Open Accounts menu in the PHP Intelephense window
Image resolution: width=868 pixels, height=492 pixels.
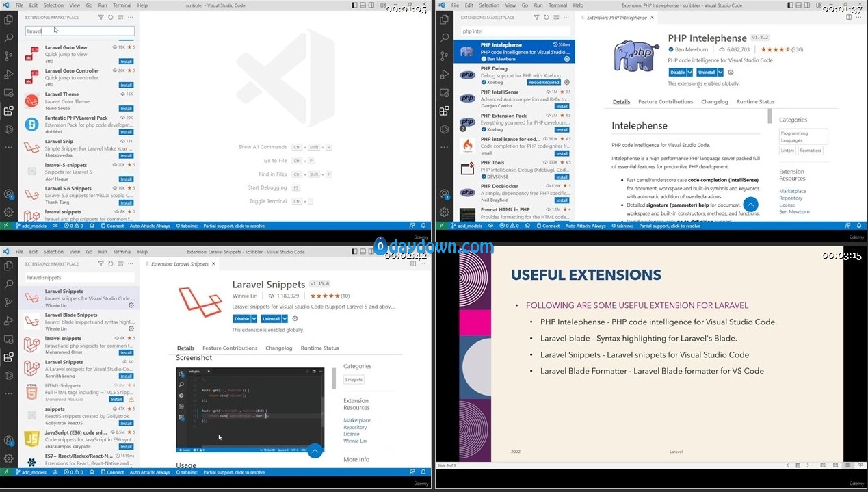point(444,194)
